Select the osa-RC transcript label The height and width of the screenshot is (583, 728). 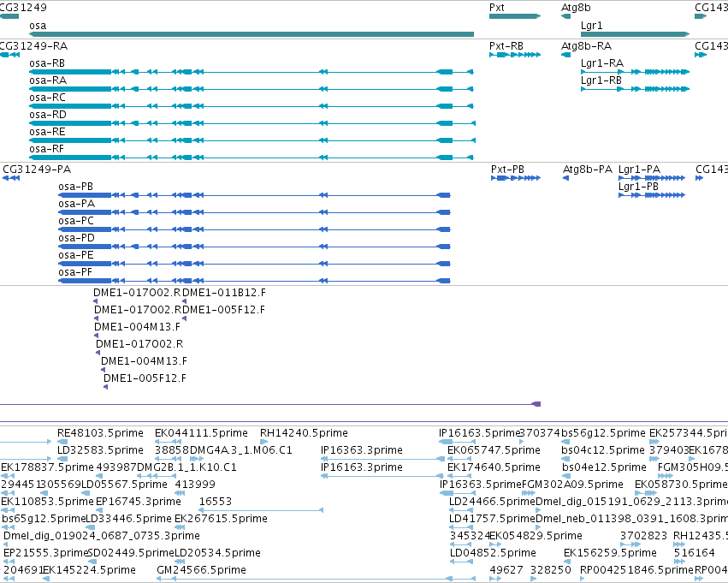[x=47, y=98]
